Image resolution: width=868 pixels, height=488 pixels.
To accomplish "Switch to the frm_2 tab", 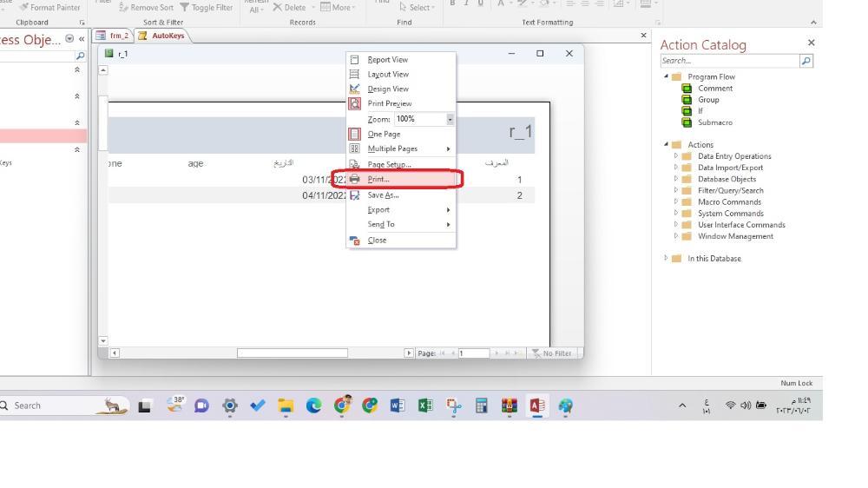I will click(114, 36).
